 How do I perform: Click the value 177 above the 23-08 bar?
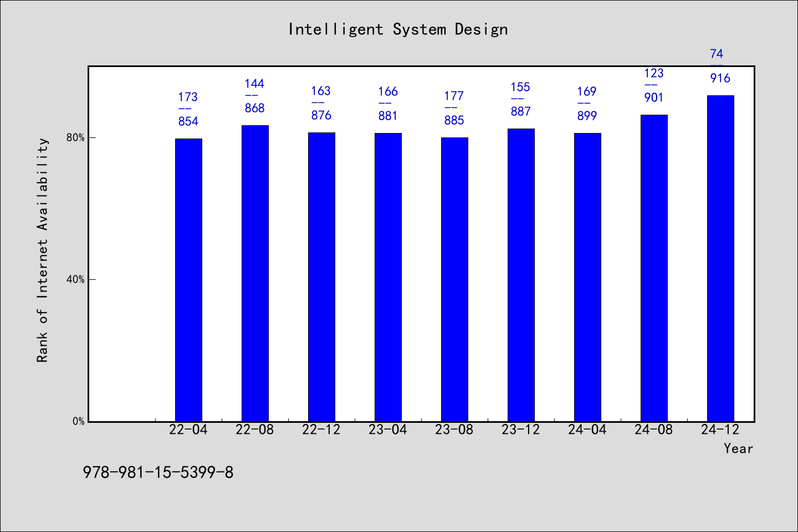point(454,96)
